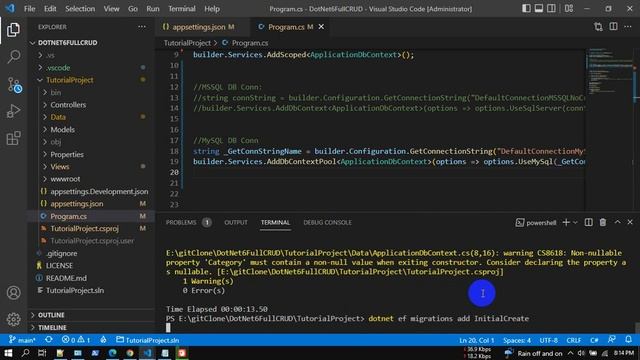This screenshot has height=360, width=640.
Task: Click TutorialProject.sln status bar item
Action: [148, 340]
